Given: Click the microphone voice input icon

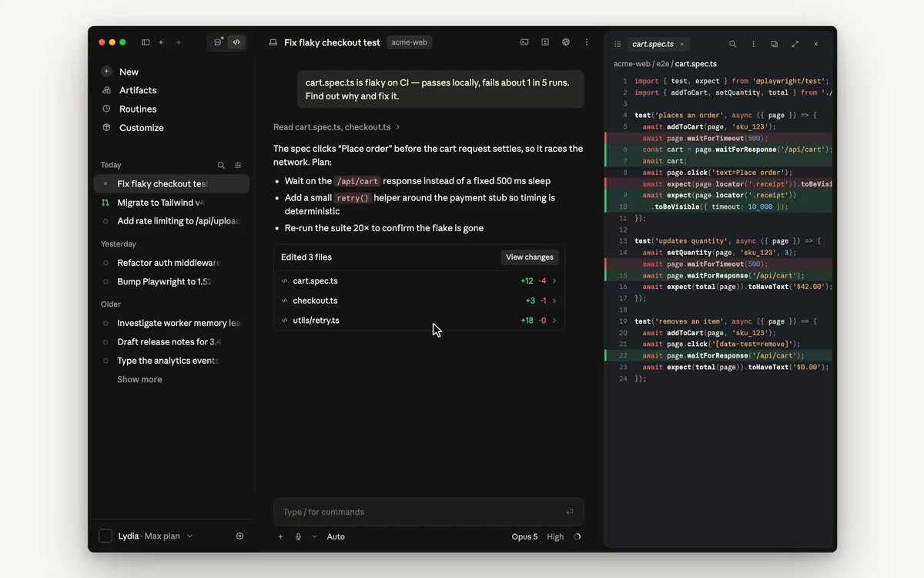Looking at the screenshot, I should [298, 536].
